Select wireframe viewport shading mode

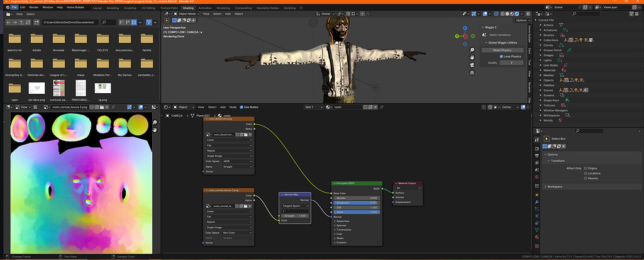point(502,14)
